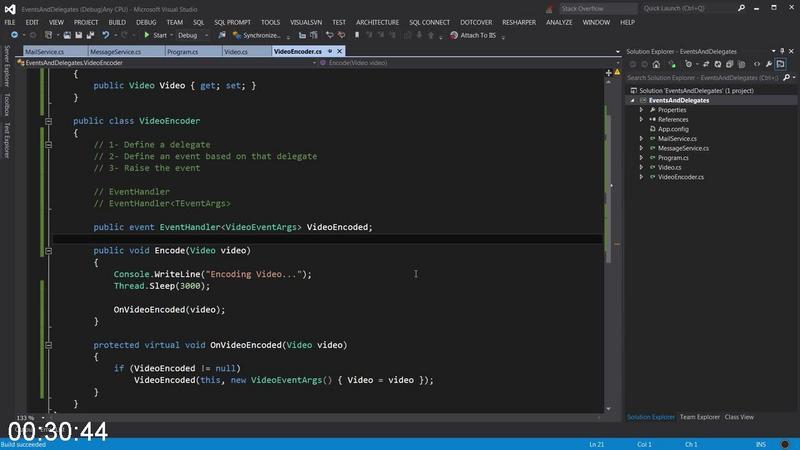This screenshot has width=800, height=450.
Task: Click the Preview Selected Items icon
Action: (780, 64)
